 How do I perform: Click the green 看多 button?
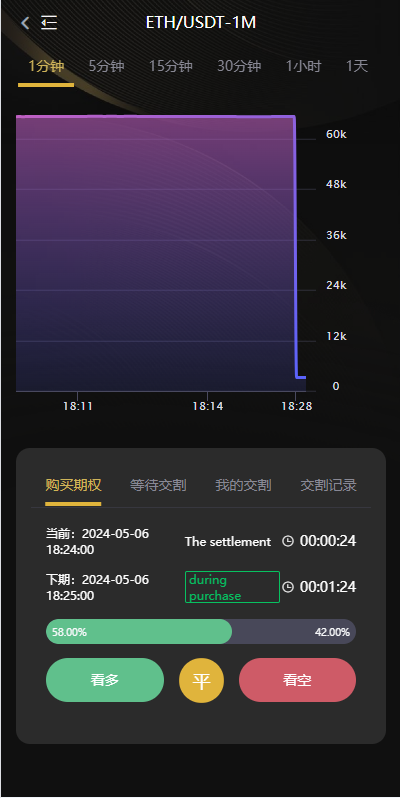click(x=105, y=680)
